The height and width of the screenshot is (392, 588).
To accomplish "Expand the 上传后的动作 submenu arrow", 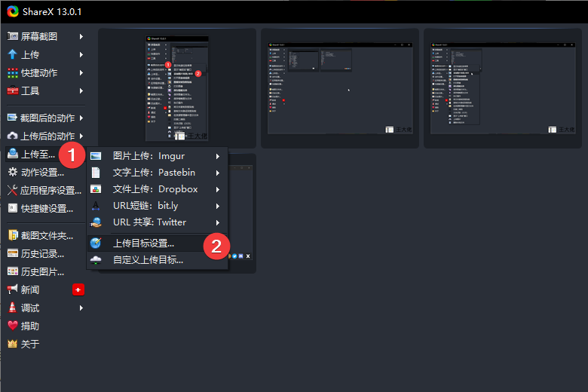I will click(81, 136).
